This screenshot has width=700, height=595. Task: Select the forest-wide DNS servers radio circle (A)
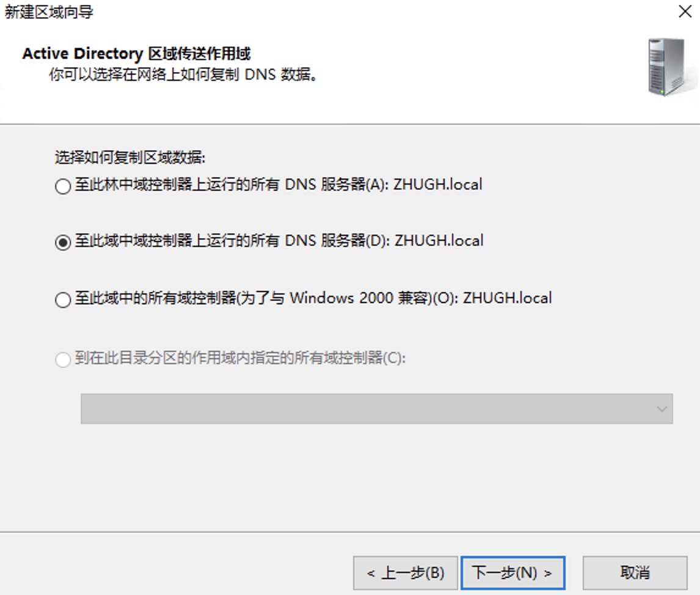(63, 186)
